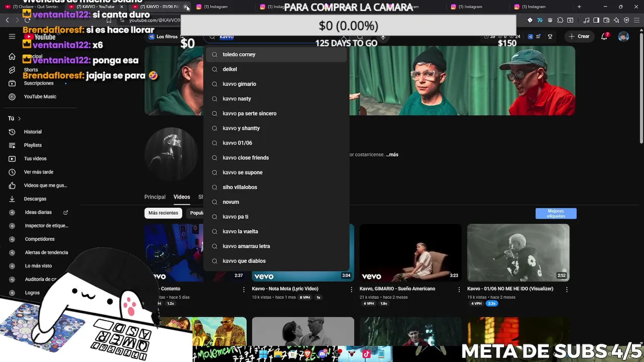Click the voice search microphone icon

(x=383, y=37)
